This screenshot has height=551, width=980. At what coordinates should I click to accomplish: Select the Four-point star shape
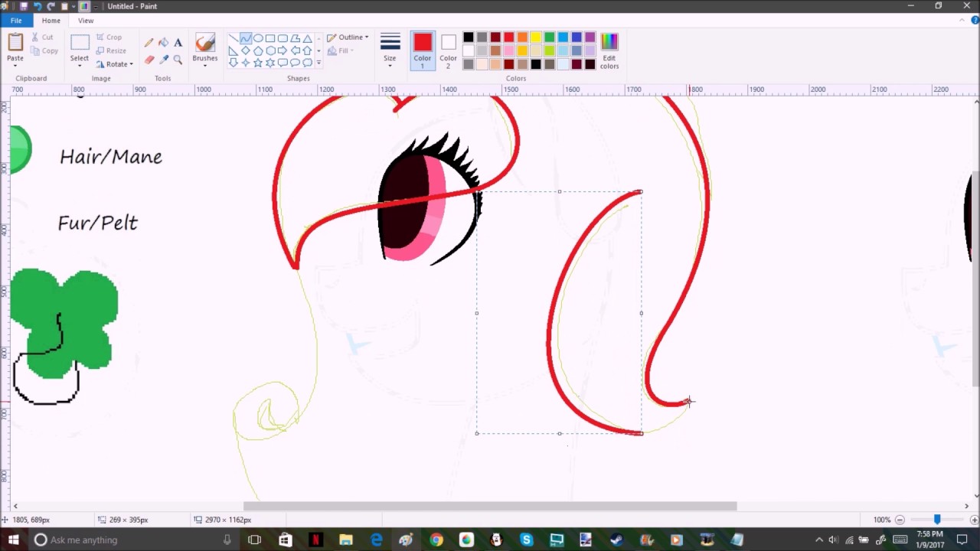[x=246, y=63]
